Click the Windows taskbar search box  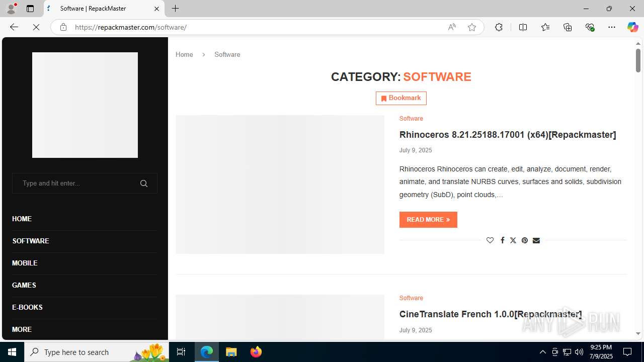pos(97,352)
